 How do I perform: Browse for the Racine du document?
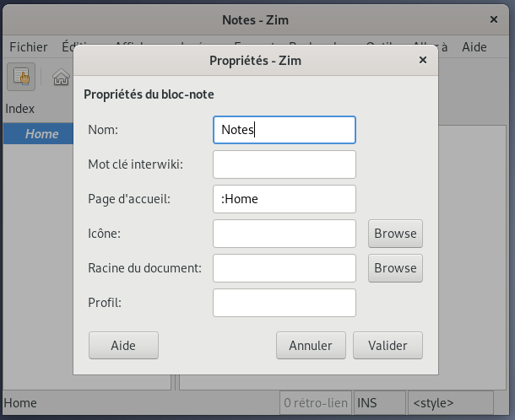pyautogui.click(x=395, y=268)
